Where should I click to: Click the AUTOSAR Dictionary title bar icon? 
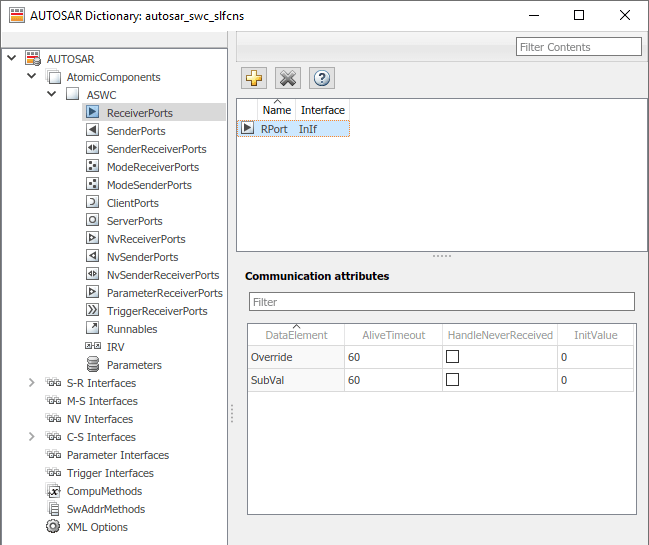click(x=17, y=15)
